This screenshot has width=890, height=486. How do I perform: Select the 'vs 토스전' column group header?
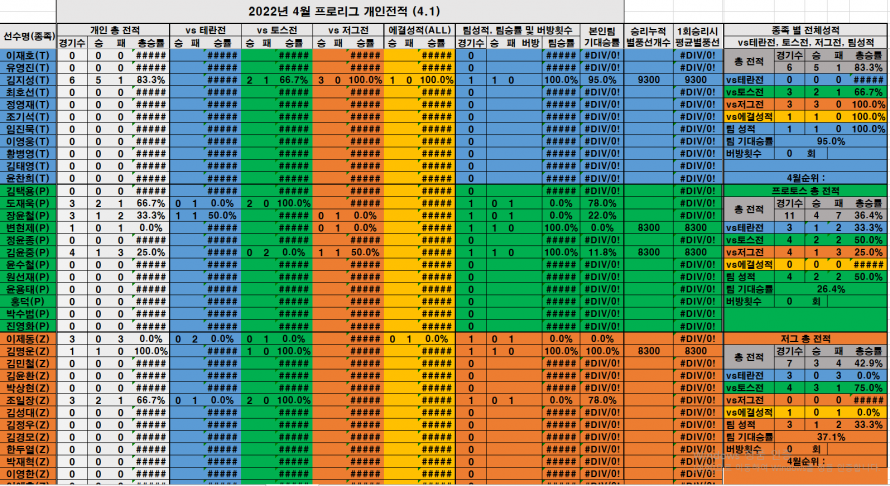(276, 30)
